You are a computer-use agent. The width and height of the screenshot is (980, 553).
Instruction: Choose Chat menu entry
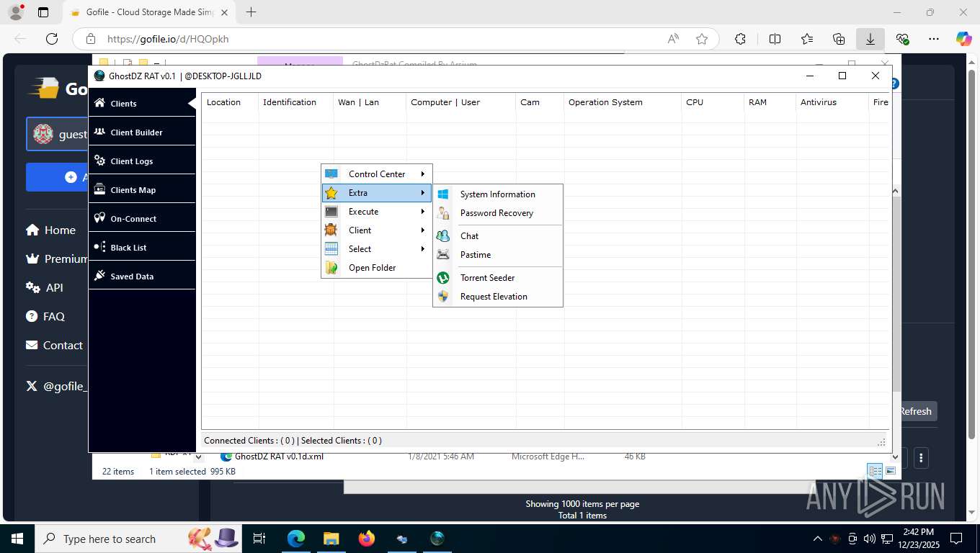click(498, 235)
